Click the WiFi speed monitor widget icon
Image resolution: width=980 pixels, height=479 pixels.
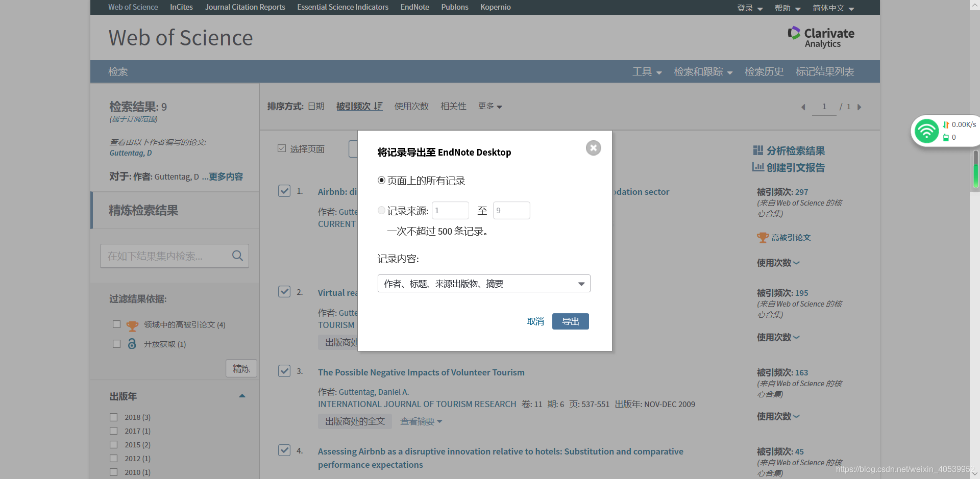point(926,131)
